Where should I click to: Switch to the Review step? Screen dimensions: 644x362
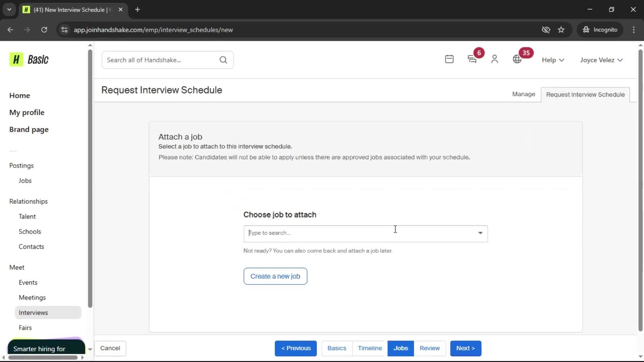click(429, 348)
